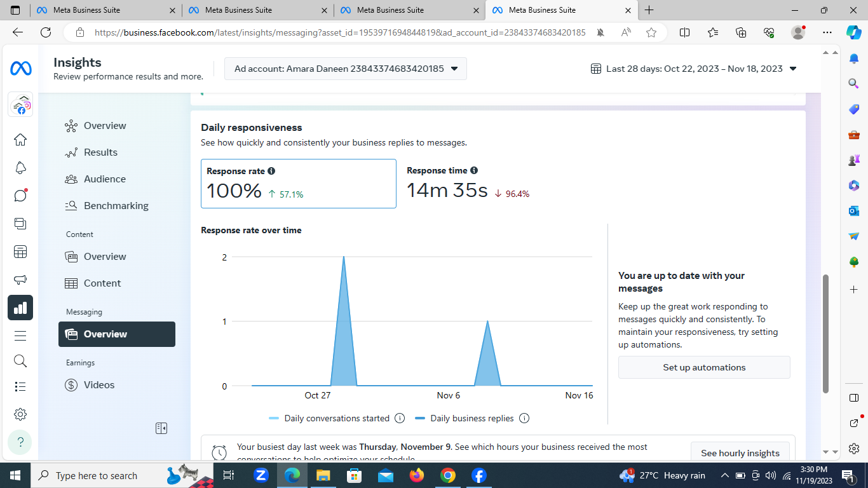Open the Help question mark icon

coord(20,442)
